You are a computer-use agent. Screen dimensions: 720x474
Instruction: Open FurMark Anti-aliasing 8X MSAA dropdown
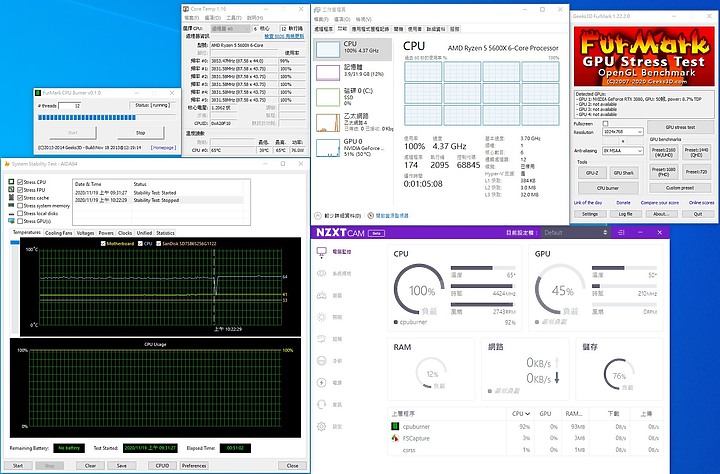[x=623, y=151]
